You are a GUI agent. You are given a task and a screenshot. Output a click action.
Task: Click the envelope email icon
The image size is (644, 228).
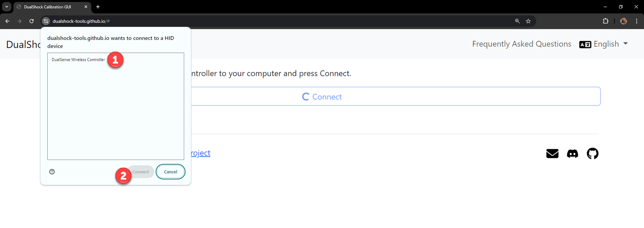click(552, 153)
